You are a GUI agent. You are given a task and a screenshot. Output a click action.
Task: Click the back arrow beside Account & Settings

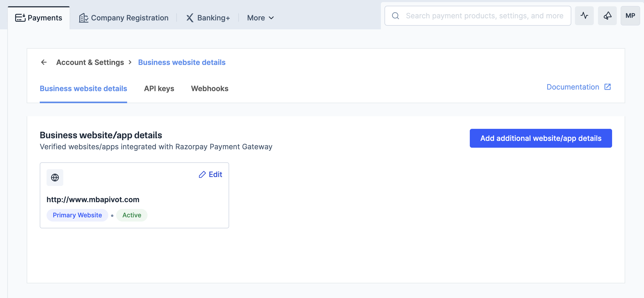point(44,62)
